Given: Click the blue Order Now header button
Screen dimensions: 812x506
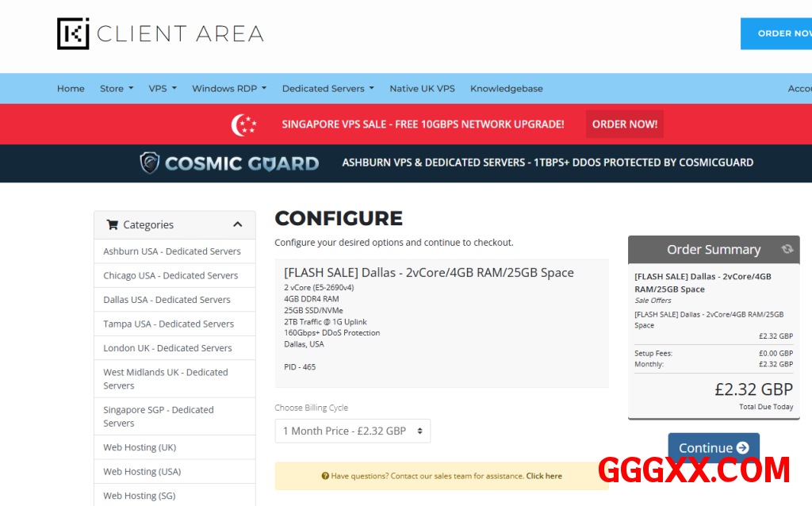Looking at the screenshot, I should [x=781, y=33].
